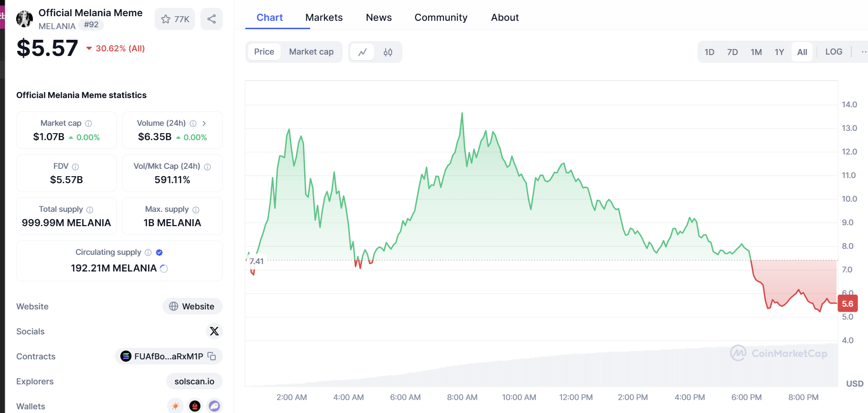Set chart range to 1M

click(x=756, y=52)
